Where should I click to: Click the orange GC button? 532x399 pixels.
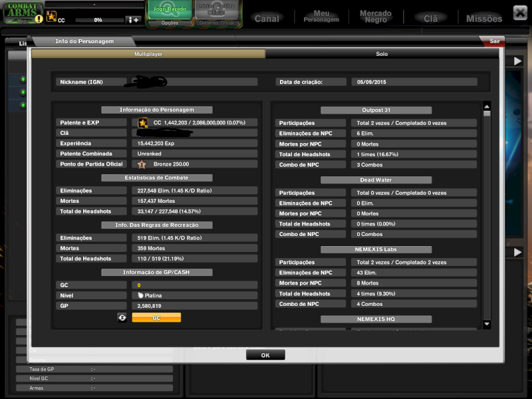tap(156, 318)
